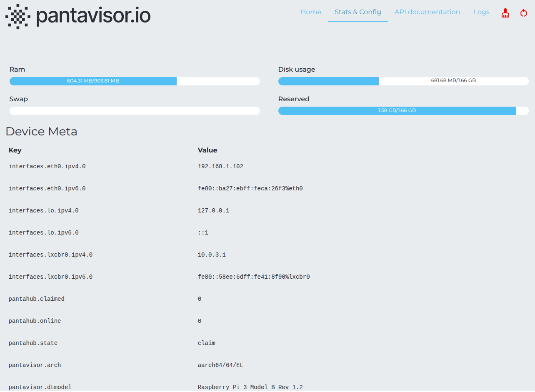Click the Ram usage progress bar
The height and width of the screenshot is (392, 535).
(135, 81)
